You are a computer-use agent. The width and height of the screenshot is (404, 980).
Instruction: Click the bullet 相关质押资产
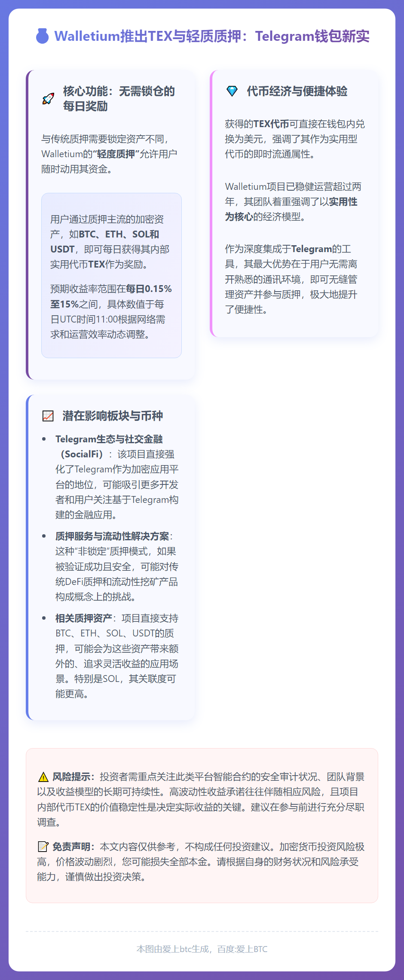coord(117,656)
